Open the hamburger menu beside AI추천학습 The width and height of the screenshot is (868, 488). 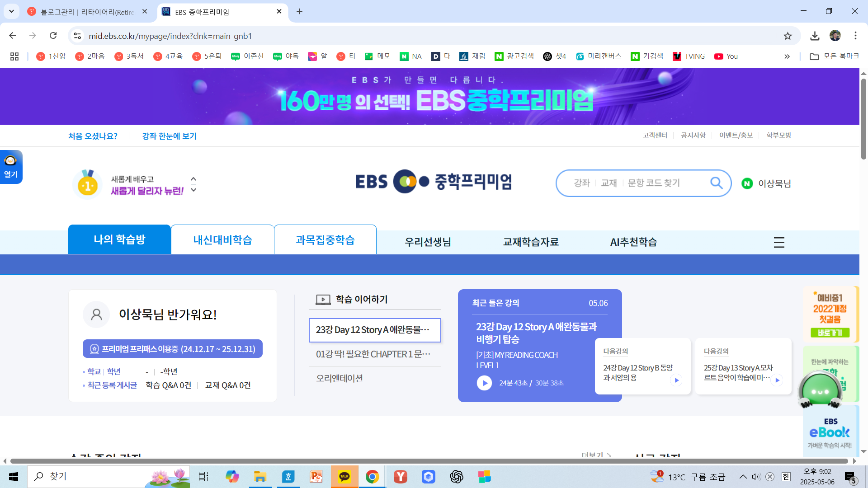[779, 242]
